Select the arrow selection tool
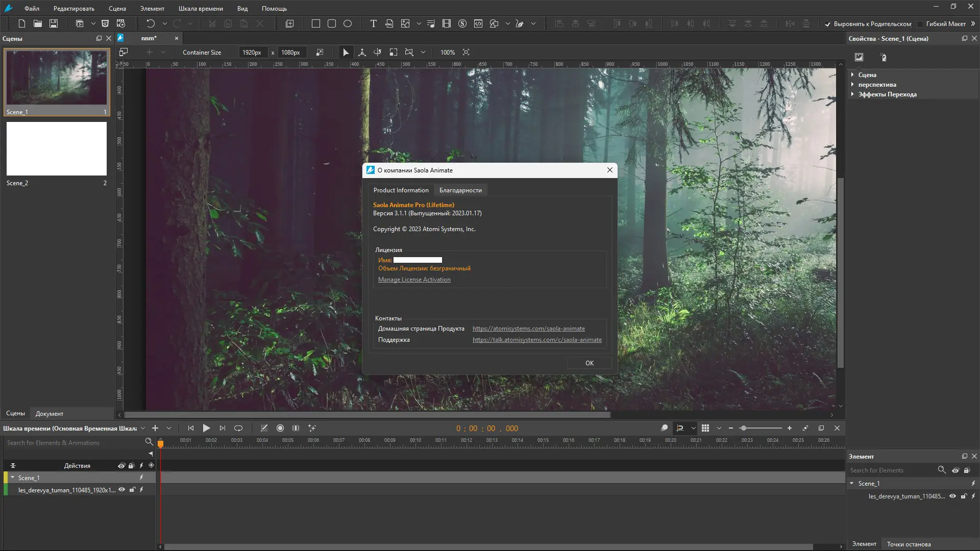980x551 pixels. [346, 52]
